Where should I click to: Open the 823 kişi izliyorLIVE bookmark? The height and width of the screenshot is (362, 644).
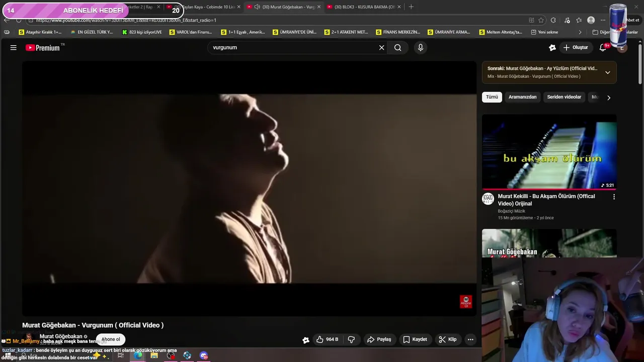(x=142, y=32)
